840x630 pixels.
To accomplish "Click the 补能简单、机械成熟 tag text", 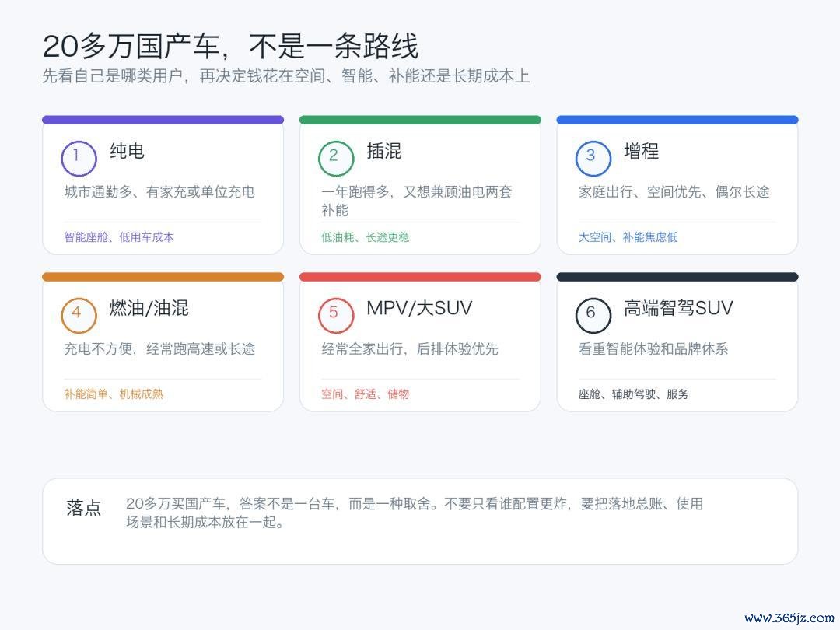I will [x=114, y=394].
